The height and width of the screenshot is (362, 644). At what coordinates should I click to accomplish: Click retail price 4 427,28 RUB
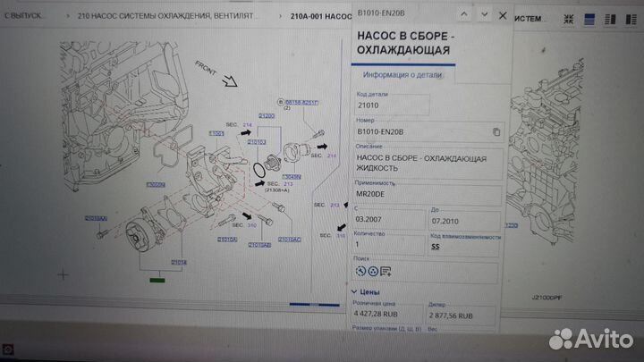pyautogui.click(x=376, y=314)
